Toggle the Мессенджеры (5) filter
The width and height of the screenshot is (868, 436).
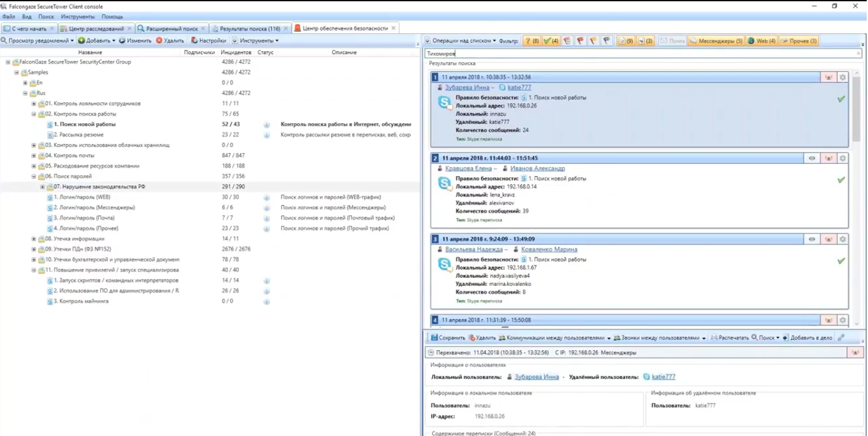pos(716,41)
